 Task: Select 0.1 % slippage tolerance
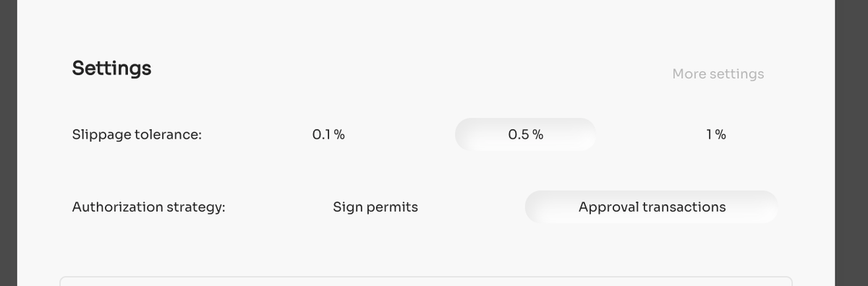click(x=328, y=134)
